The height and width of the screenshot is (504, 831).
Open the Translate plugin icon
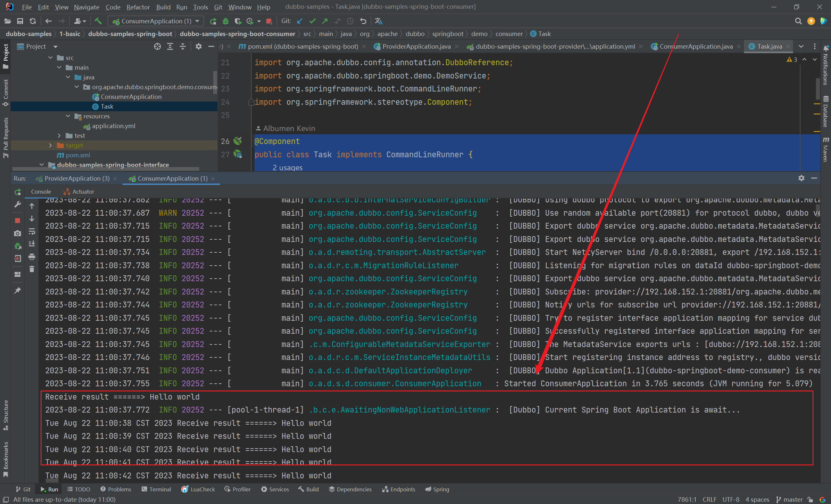pyautogui.click(x=379, y=21)
